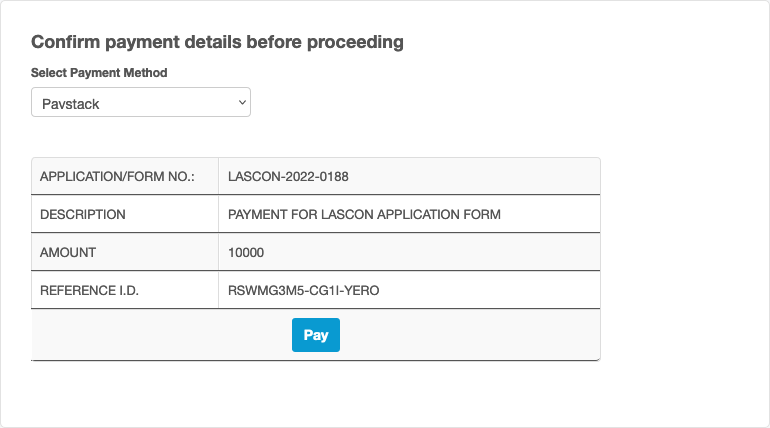Click 'PAYMENT FOR LASCON APPLICATION FORM' text
The image size is (770, 428).
coord(364,214)
